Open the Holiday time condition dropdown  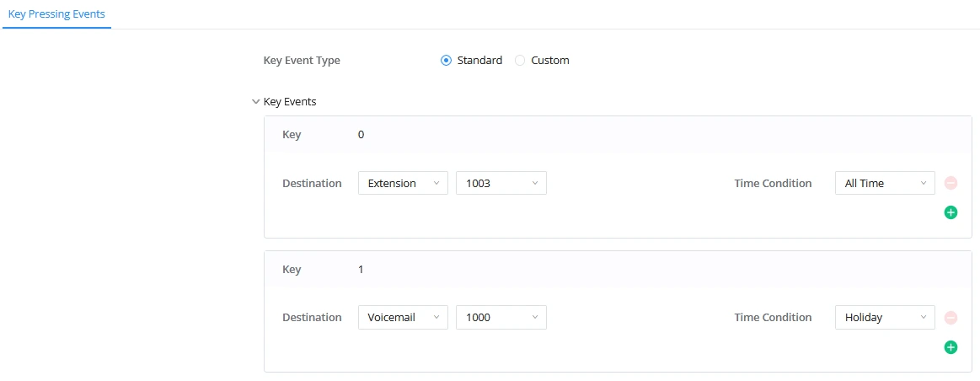pyautogui.click(x=885, y=317)
